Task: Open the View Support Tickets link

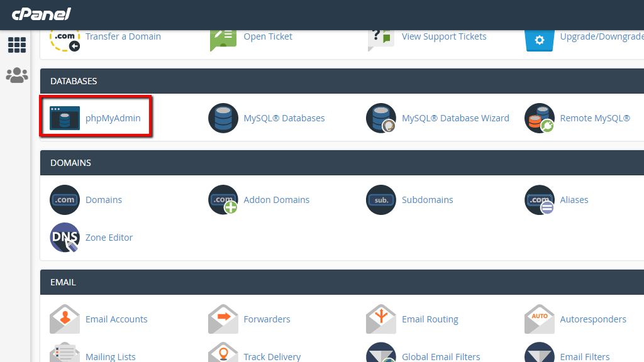Action: [444, 36]
